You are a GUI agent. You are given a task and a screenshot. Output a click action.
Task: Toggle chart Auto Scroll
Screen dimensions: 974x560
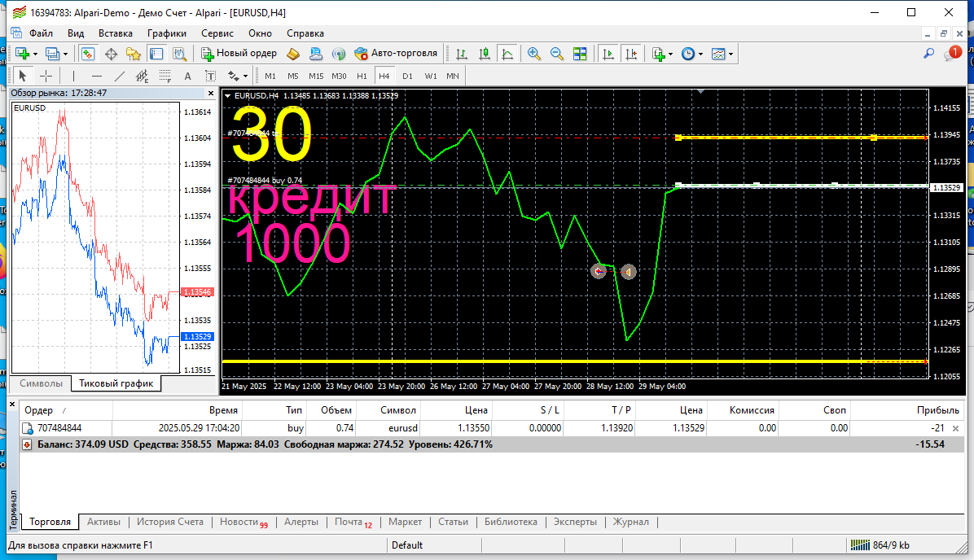tap(608, 54)
